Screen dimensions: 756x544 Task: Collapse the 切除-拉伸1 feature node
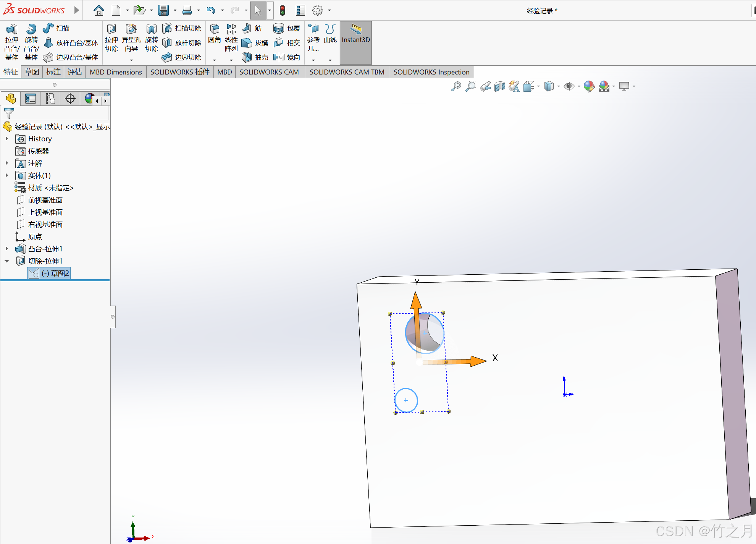coord(7,261)
